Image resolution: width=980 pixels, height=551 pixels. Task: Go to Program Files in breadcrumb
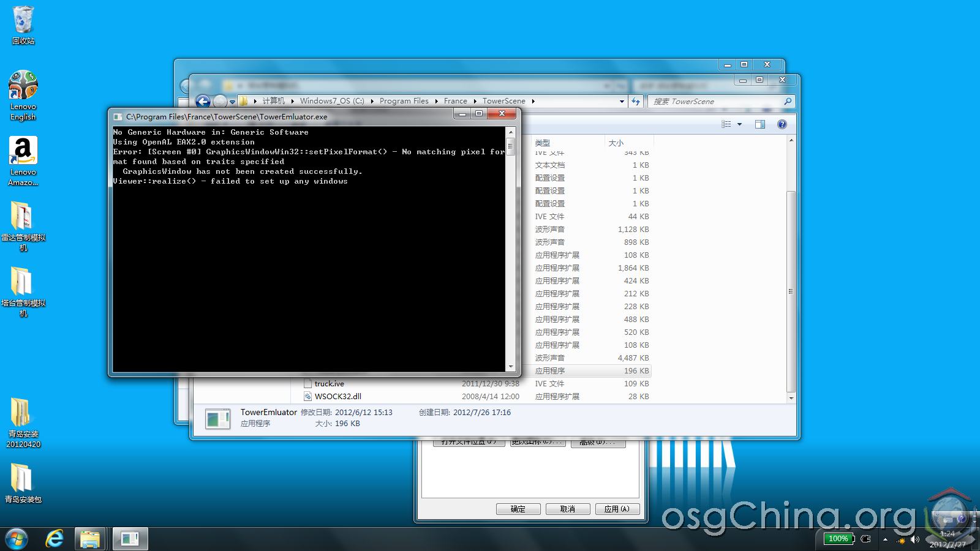coord(404,101)
